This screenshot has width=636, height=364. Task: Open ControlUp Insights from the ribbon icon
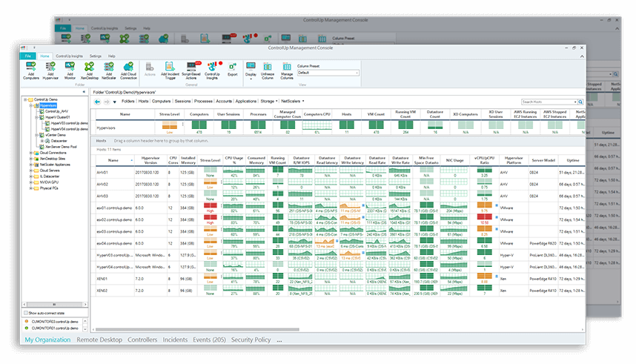[x=212, y=70]
